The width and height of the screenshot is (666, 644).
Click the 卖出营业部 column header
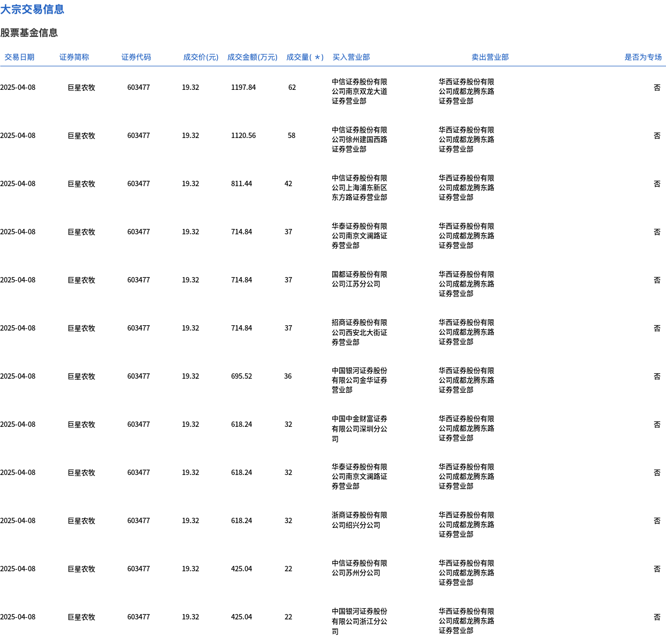coord(490,57)
